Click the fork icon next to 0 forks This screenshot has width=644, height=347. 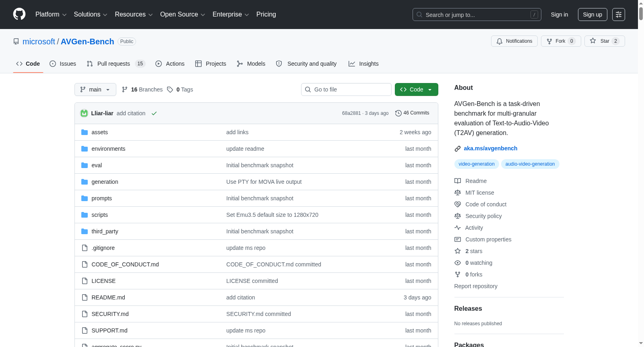pos(458,274)
